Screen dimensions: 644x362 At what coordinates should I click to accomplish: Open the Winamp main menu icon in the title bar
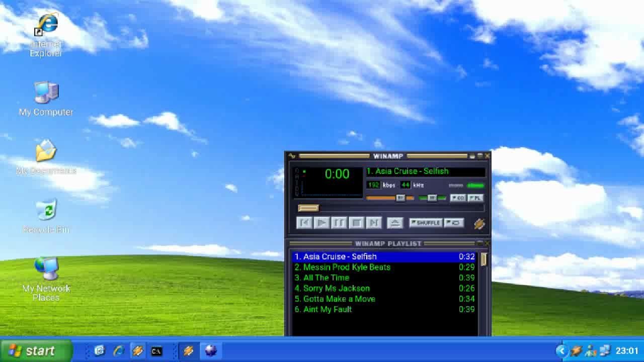pos(292,156)
